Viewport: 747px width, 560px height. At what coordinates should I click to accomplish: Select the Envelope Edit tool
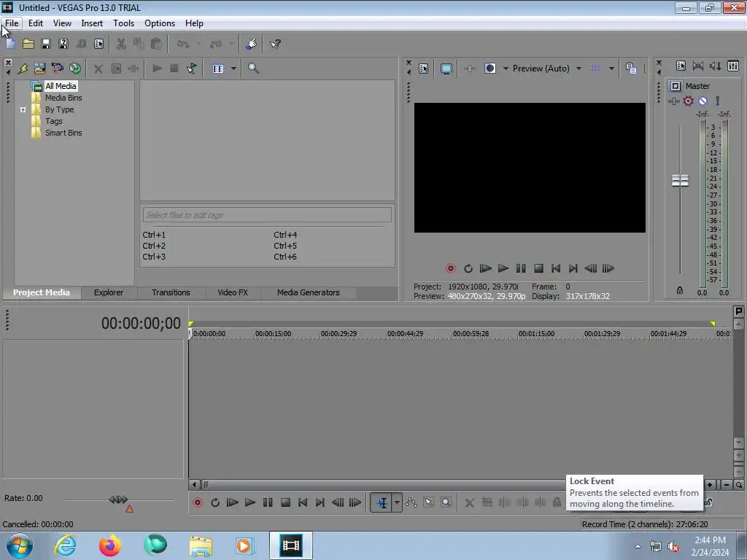pos(411,502)
